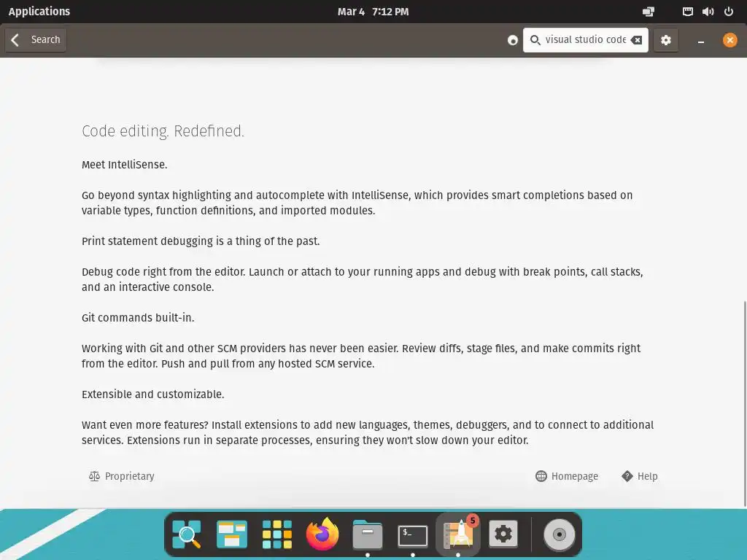
Task: Click the diamond question icon beside Help
Action: click(x=627, y=476)
